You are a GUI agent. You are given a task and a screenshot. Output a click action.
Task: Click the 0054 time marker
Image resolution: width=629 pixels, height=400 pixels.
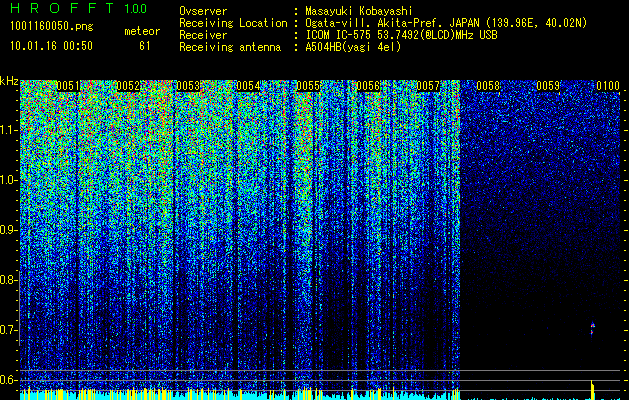248,86
